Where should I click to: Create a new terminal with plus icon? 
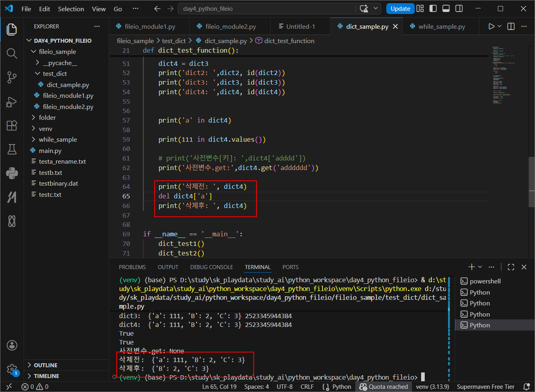(x=471, y=267)
